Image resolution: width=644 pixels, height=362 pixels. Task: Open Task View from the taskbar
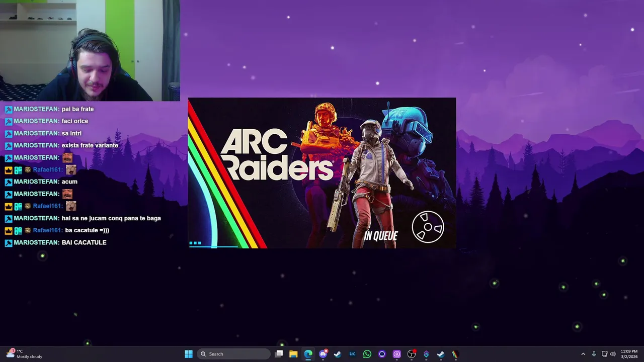click(x=279, y=354)
